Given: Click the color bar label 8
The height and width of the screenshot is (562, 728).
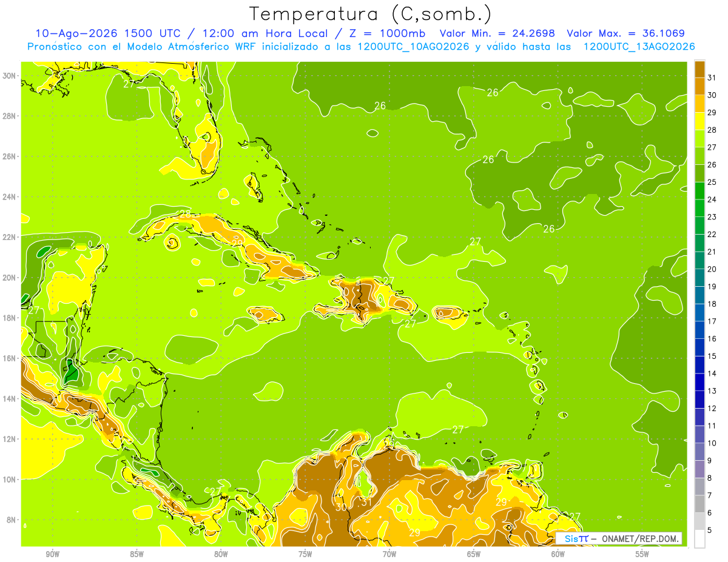Looking at the screenshot, I should (710, 478).
